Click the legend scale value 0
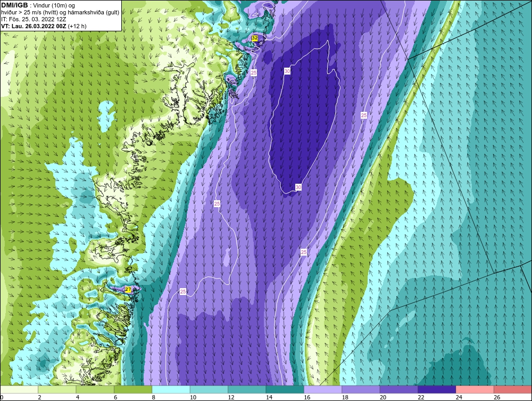The image size is (532, 401). [x=2, y=397]
